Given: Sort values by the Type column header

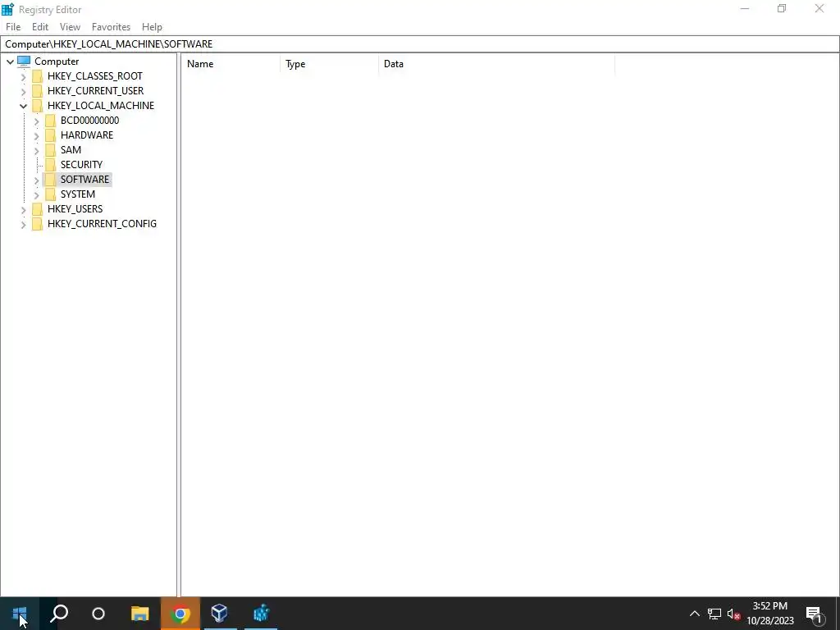Looking at the screenshot, I should point(329,64).
